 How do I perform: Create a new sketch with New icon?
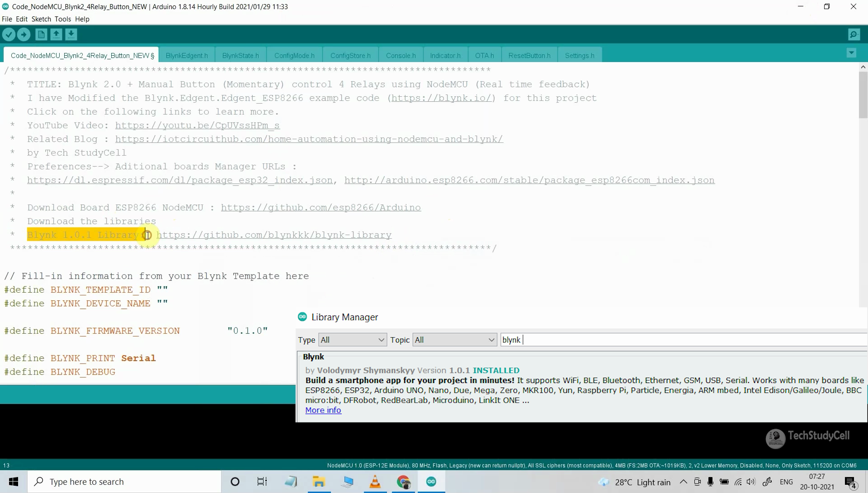41,34
